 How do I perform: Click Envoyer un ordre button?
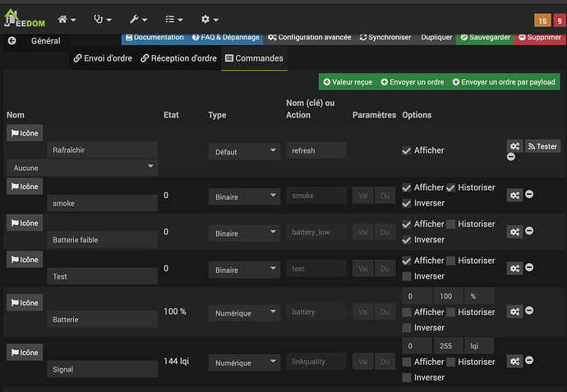pyautogui.click(x=413, y=82)
